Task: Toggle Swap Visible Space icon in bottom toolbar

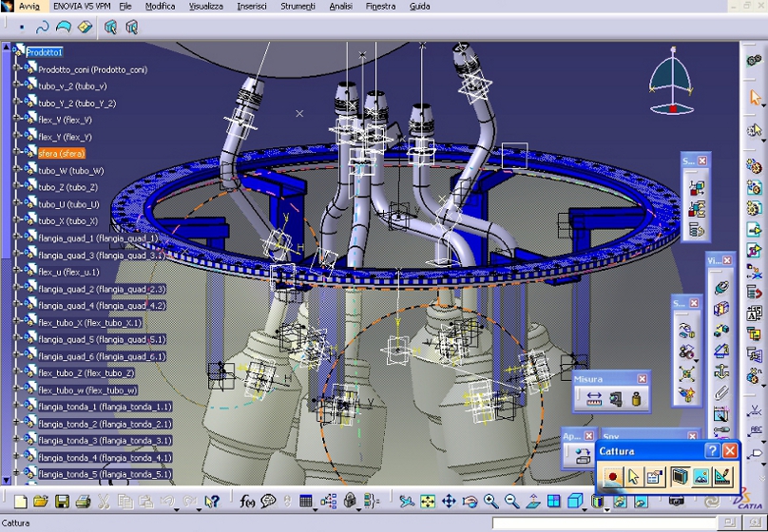Action: click(641, 502)
